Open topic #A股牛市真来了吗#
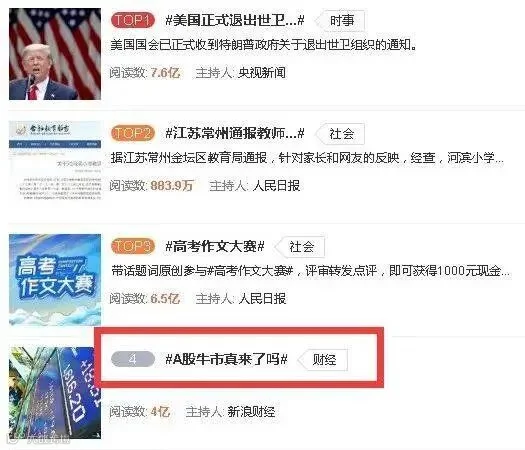Image resolution: width=525 pixels, height=450 pixels. (x=227, y=360)
